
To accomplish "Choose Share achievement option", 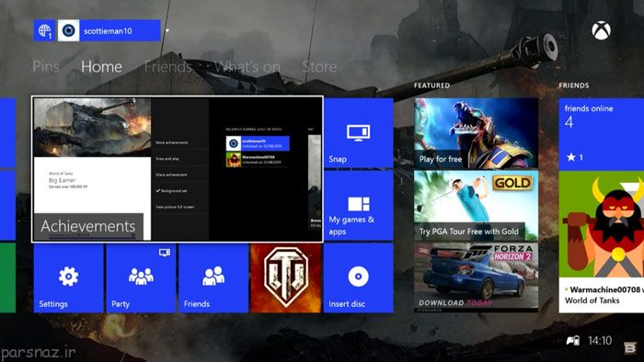I will pos(171,175).
